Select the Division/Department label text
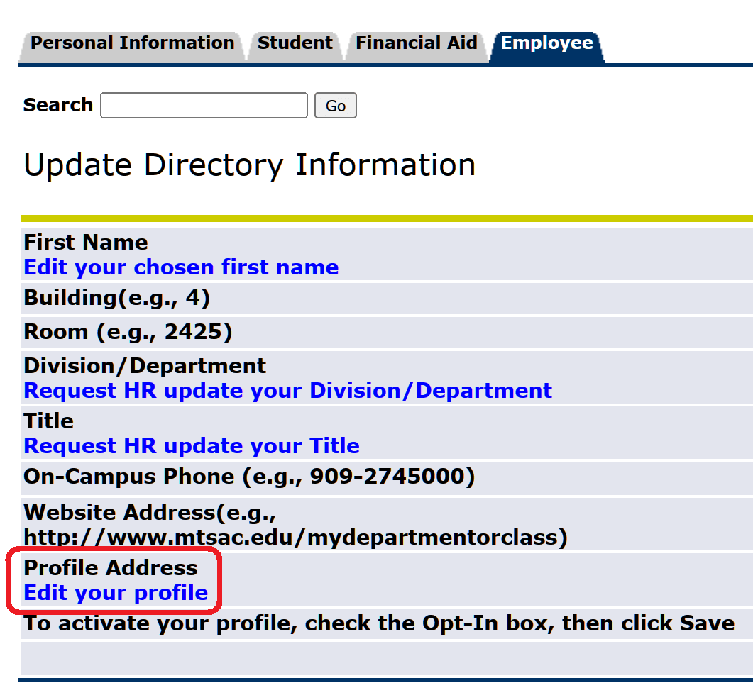This screenshot has height=700, width=753. [145, 366]
